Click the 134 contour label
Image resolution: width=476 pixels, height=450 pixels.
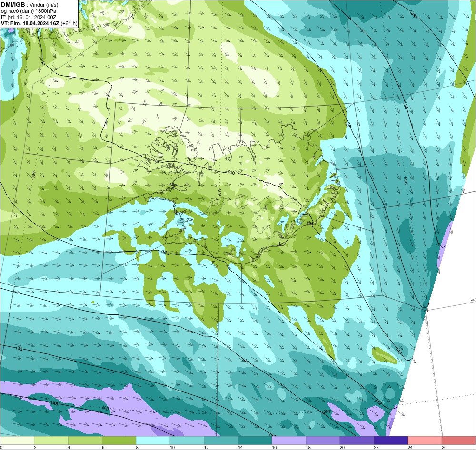pyautogui.click(x=413, y=13)
